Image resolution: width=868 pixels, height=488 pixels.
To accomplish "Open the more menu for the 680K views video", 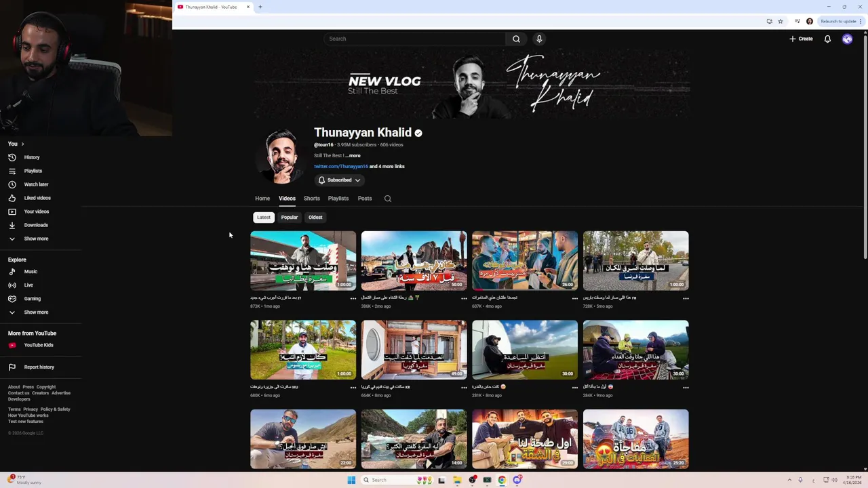I will [x=353, y=388].
